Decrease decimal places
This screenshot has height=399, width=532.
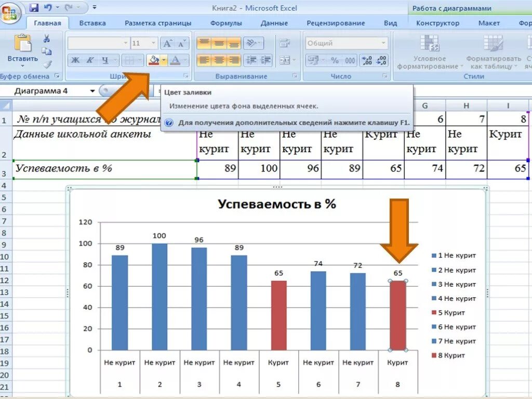tap(381, 60)
